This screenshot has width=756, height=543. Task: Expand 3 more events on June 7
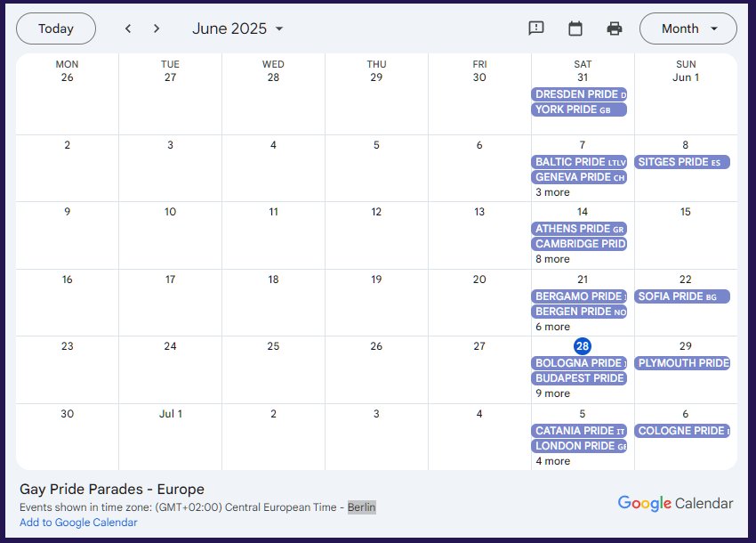pyautogui.click(x=552, y=192)
